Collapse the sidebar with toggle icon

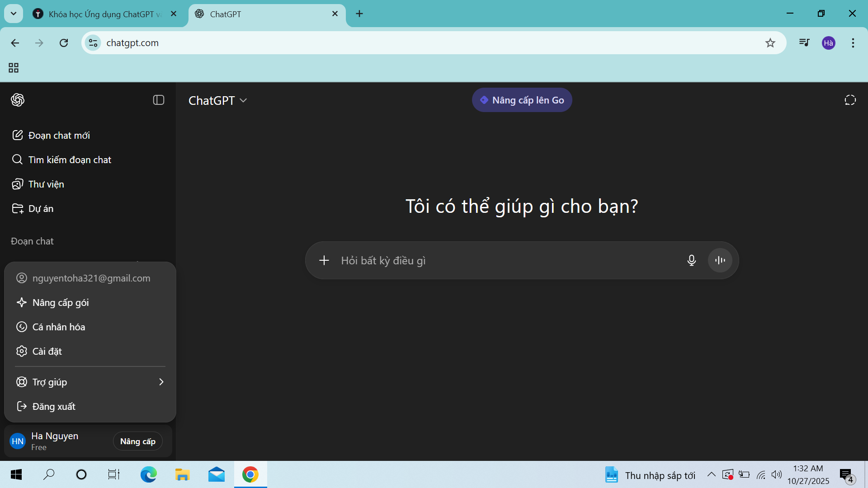pyautogui.click(x=158, y=100)
